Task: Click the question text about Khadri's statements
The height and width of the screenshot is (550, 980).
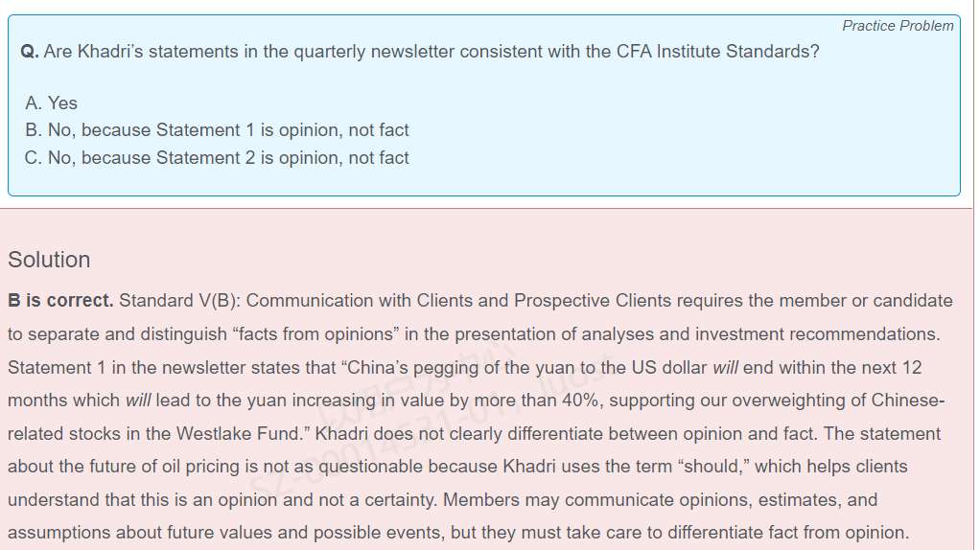Action: tap(432, 52)
